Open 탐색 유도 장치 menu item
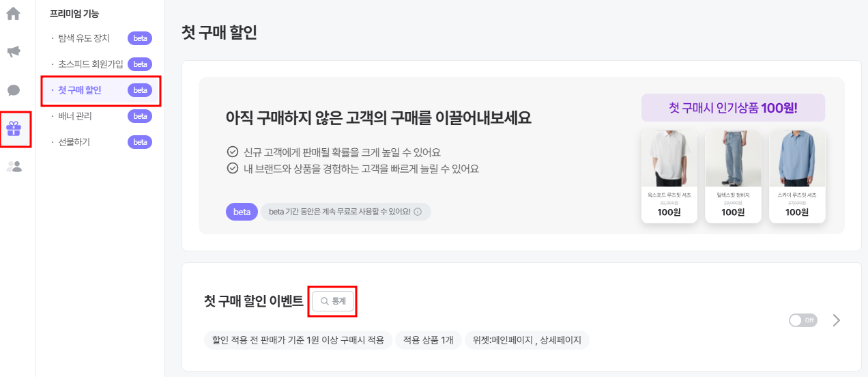Image resolution: width=868 pixels, height=377 pixels. tap(84, 38)
